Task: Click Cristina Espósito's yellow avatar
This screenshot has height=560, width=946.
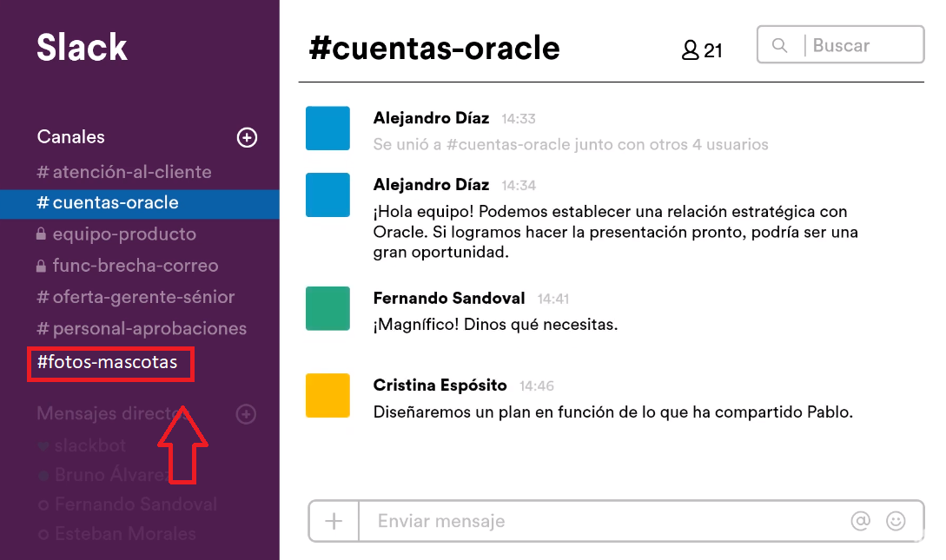Action: click(327, 395)
